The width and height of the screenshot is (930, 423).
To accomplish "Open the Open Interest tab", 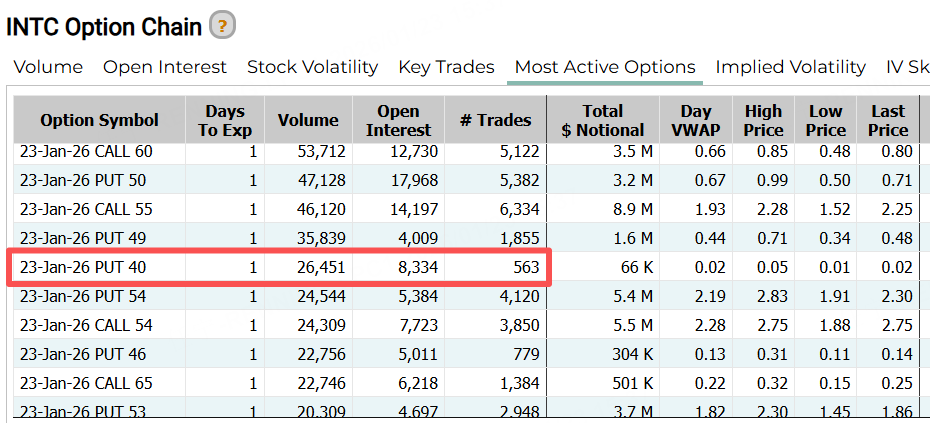I will tap(165, 67).
